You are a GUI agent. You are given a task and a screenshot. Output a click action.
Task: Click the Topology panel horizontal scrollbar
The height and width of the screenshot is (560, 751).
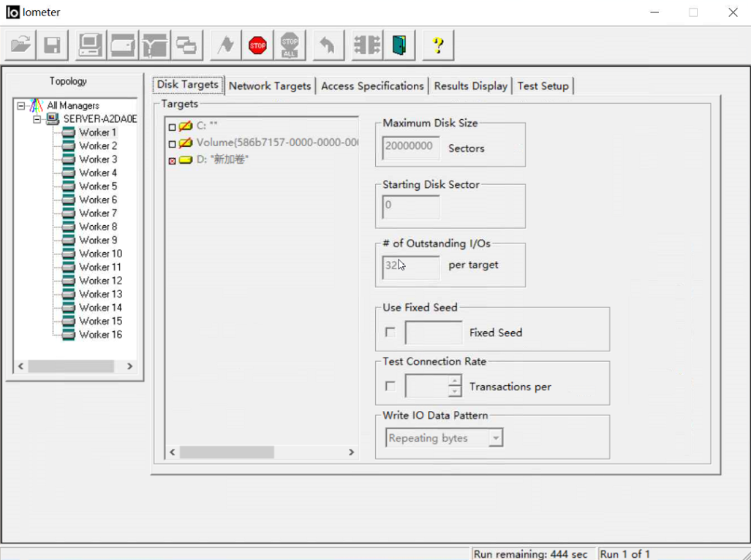pos(71,366)
